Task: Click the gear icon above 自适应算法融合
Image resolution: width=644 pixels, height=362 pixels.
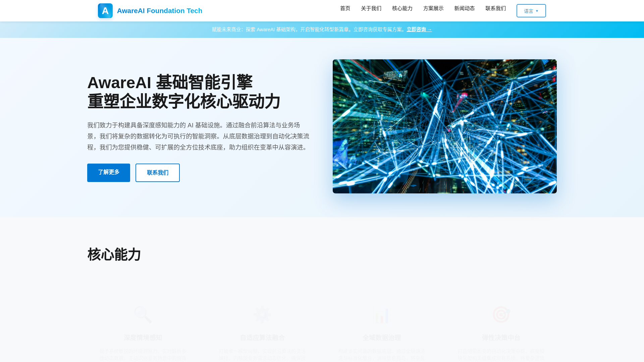Action: [x=262, y=315]
